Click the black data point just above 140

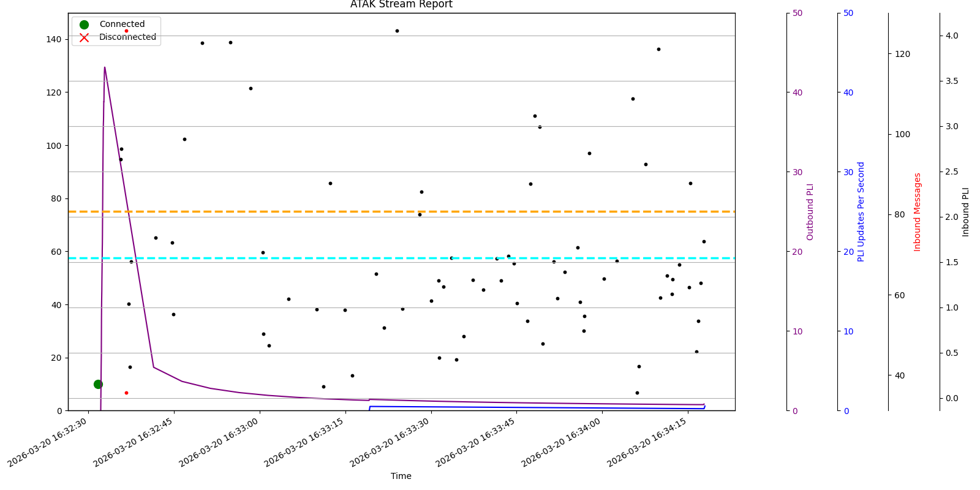coord(397,31)
